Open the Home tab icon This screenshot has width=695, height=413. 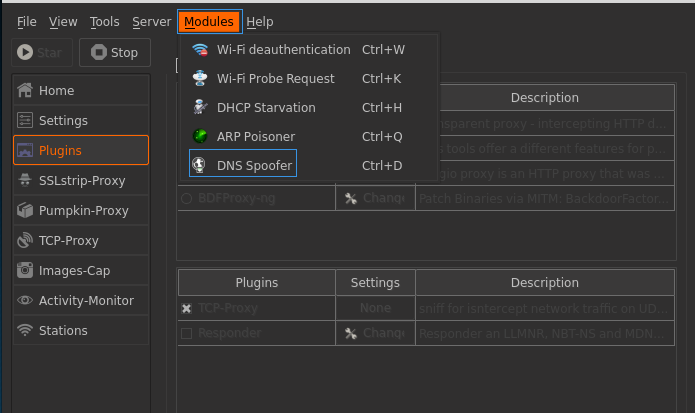click(25, 91)
